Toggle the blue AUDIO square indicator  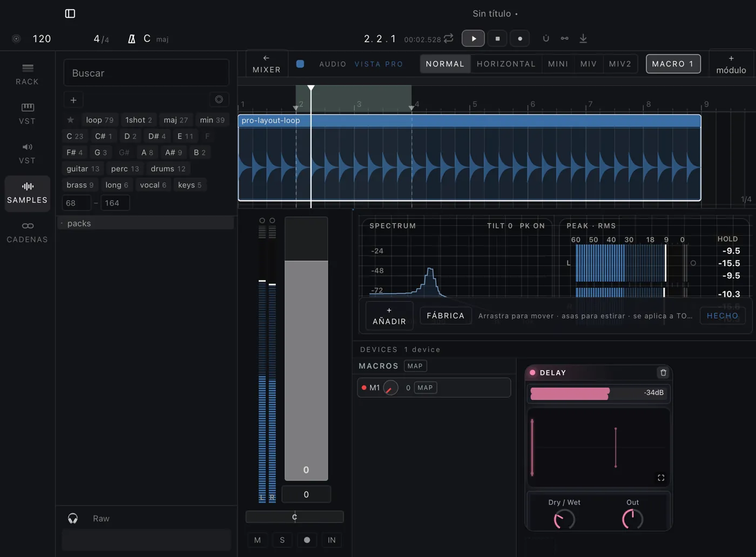tap(300, 64)
